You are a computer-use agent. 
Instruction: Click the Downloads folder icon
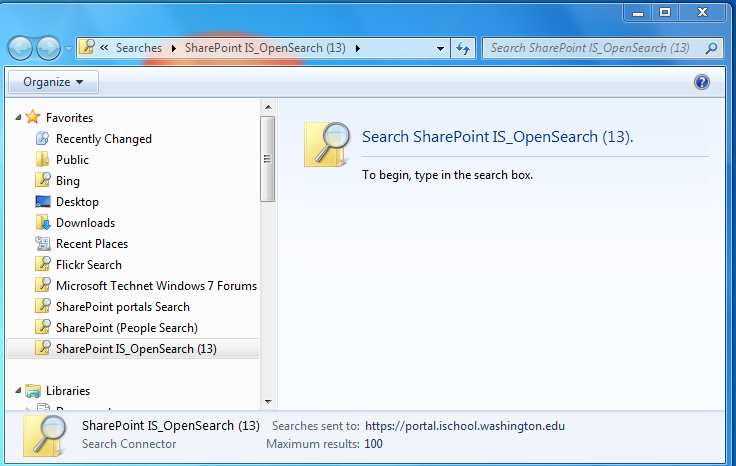pyautogui.click(x=43, y=223)
